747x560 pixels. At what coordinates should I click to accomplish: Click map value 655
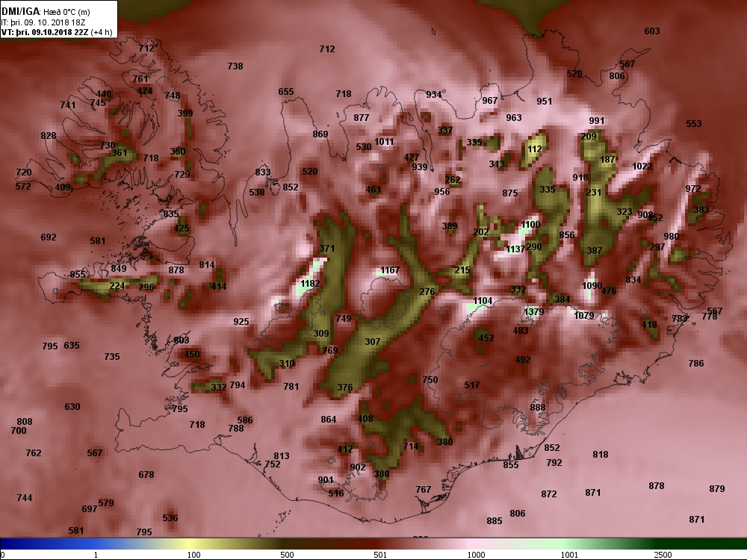[286, 91]
